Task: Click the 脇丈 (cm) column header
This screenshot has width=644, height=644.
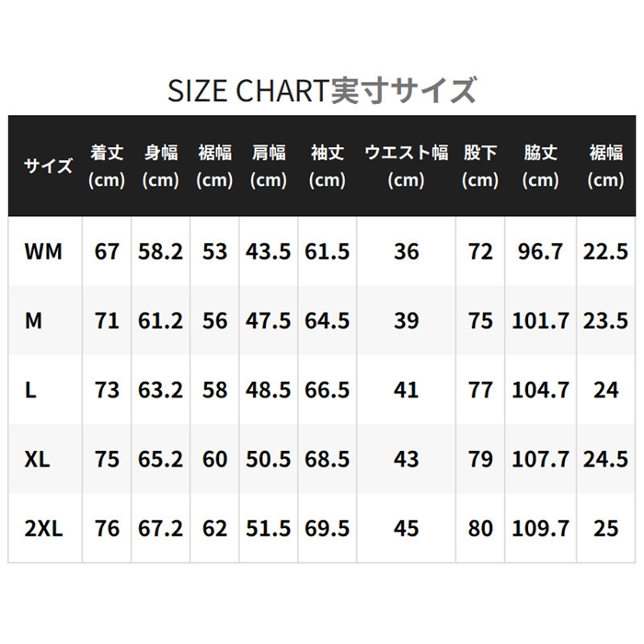Action: [x=540, y=167]
